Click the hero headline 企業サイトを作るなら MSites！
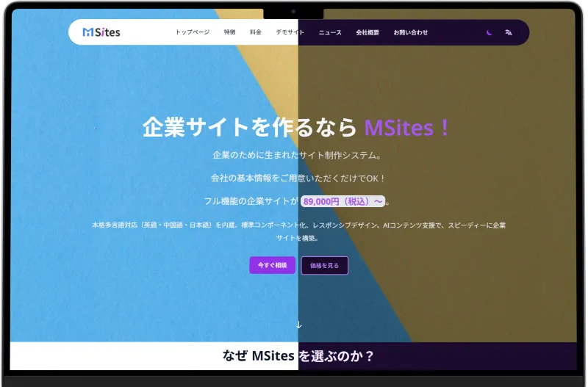Viewport: 588px width, 387px height. (296, 127)
